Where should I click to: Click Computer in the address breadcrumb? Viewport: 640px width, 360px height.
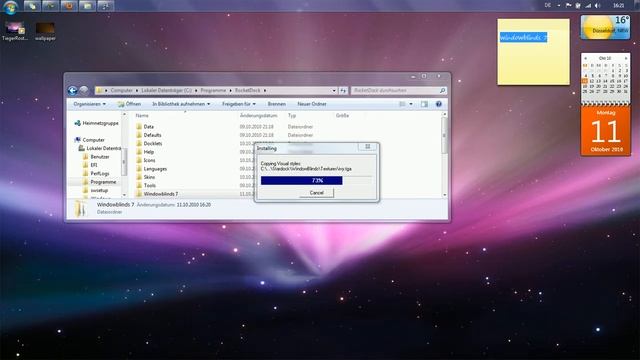122,90
